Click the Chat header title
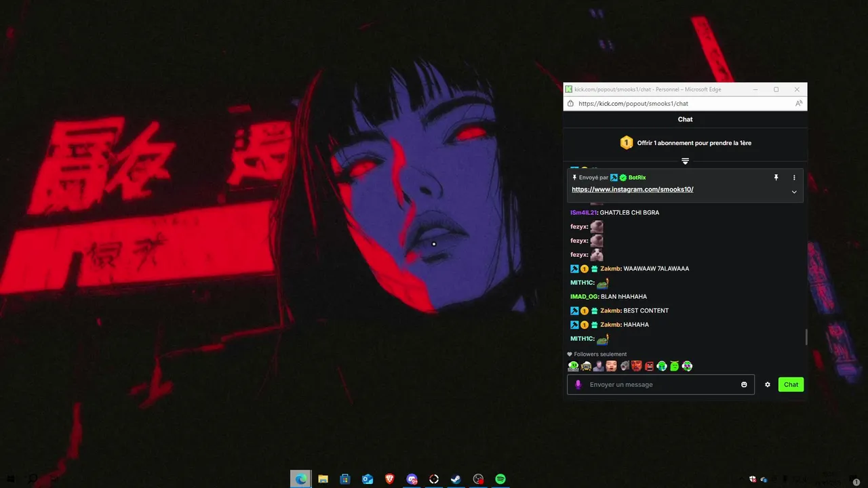This screenshot has height=488, width=868. point(685,119)
